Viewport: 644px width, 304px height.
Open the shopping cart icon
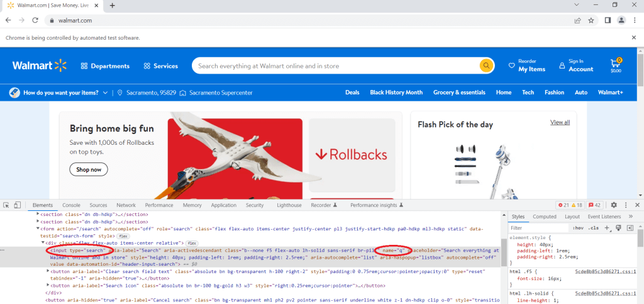pos(616,65)
